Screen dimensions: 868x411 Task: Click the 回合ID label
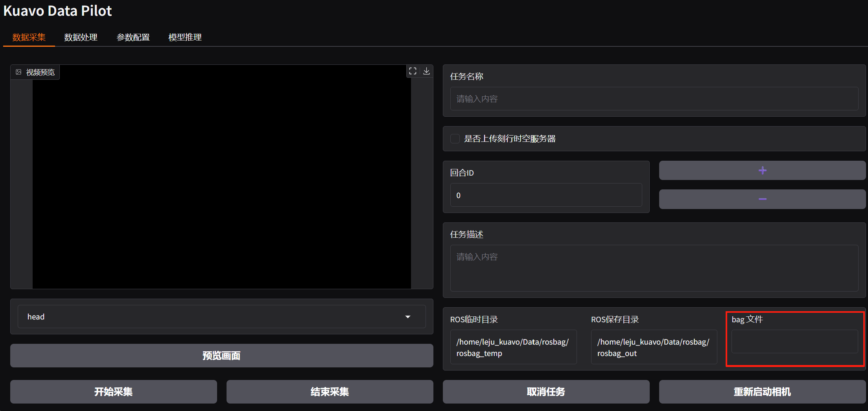[x=462, y=172]
